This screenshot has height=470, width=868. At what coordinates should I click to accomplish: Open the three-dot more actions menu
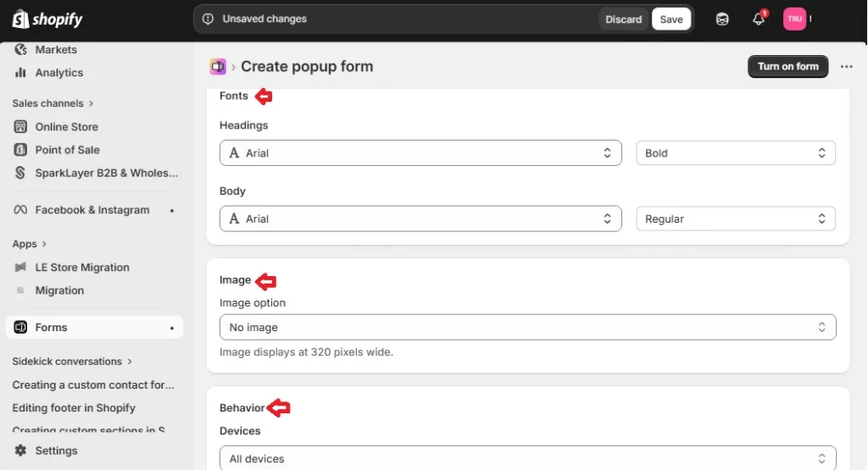coord(847,66)
